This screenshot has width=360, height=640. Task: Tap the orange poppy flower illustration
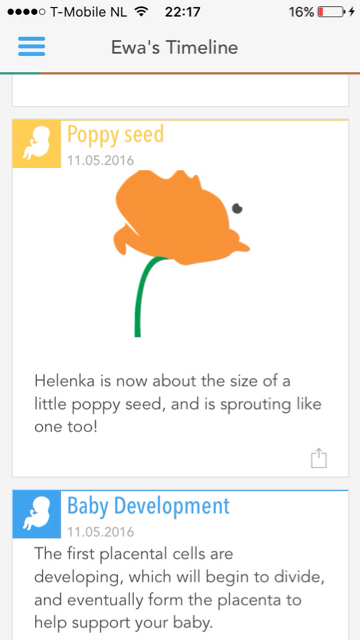(182, 218)
